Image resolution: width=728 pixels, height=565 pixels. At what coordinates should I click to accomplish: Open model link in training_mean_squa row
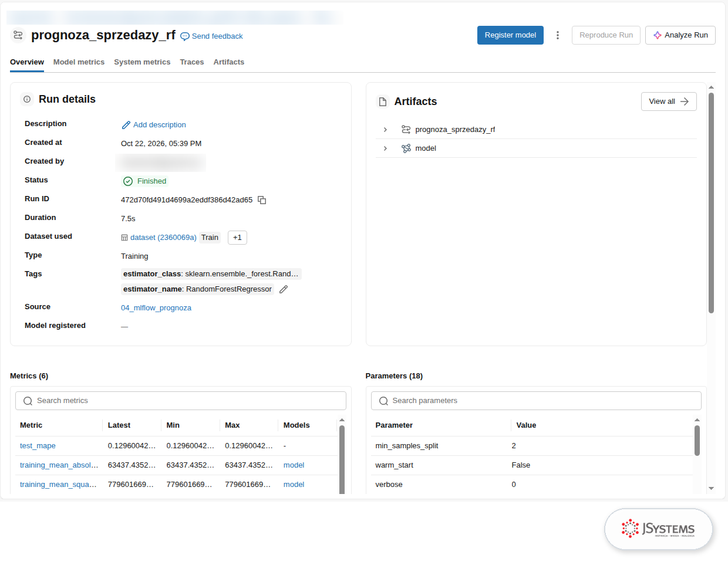[x=294, y=485]
